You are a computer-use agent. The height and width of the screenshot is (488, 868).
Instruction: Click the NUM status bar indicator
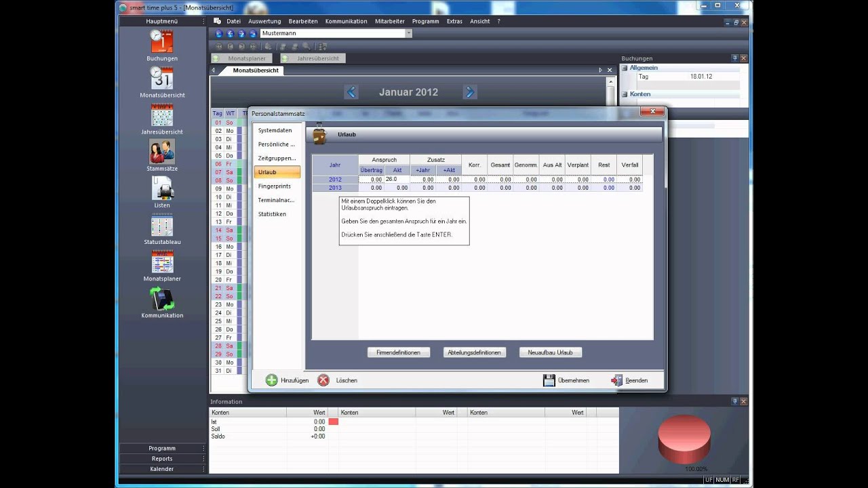(722, 480)
